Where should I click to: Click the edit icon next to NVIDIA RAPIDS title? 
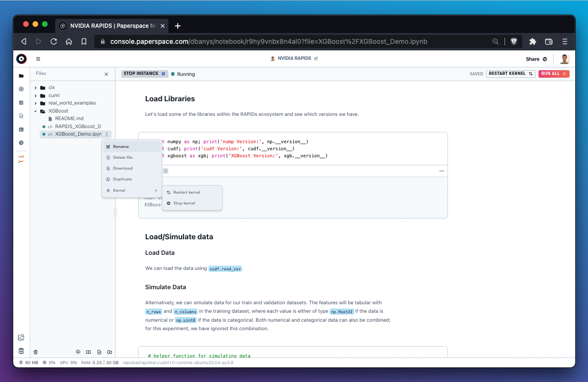tap(316, 59)
